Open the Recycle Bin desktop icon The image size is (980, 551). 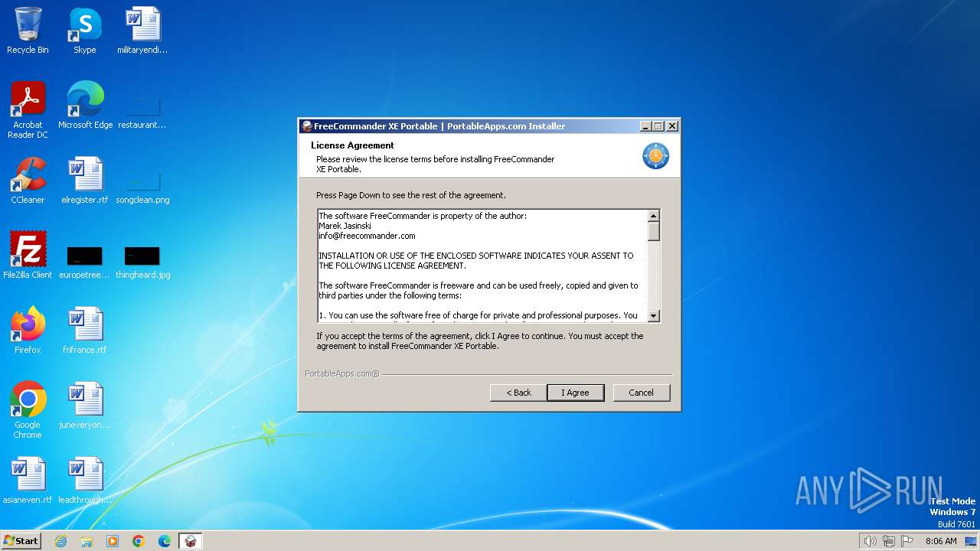28,31
